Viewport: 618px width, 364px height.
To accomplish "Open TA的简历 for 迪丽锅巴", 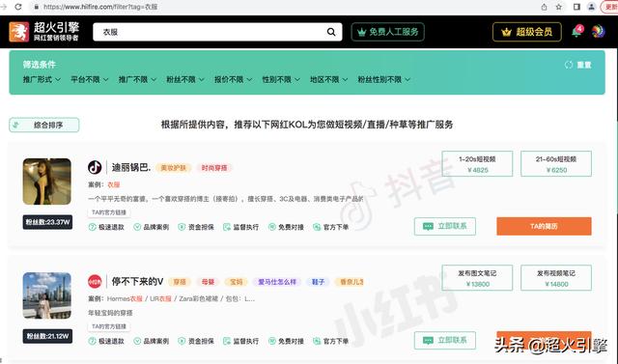I will [x=544, y=226].
